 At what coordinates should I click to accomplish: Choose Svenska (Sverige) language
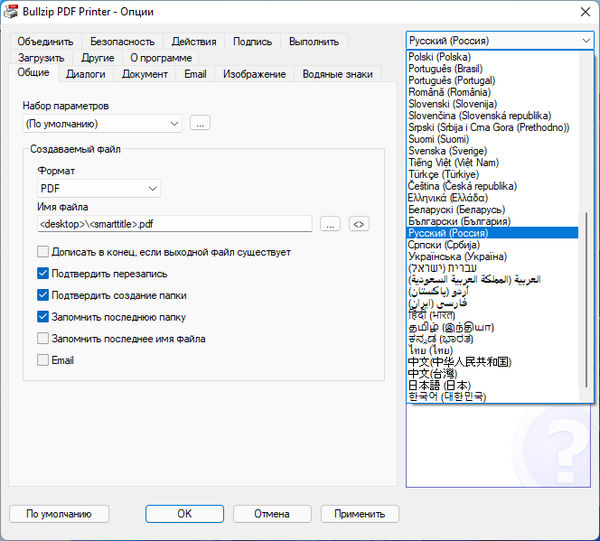coord(492,151)
